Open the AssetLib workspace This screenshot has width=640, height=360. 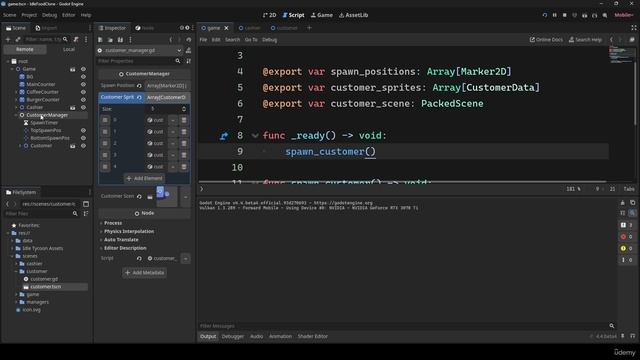tap(353, 15)
